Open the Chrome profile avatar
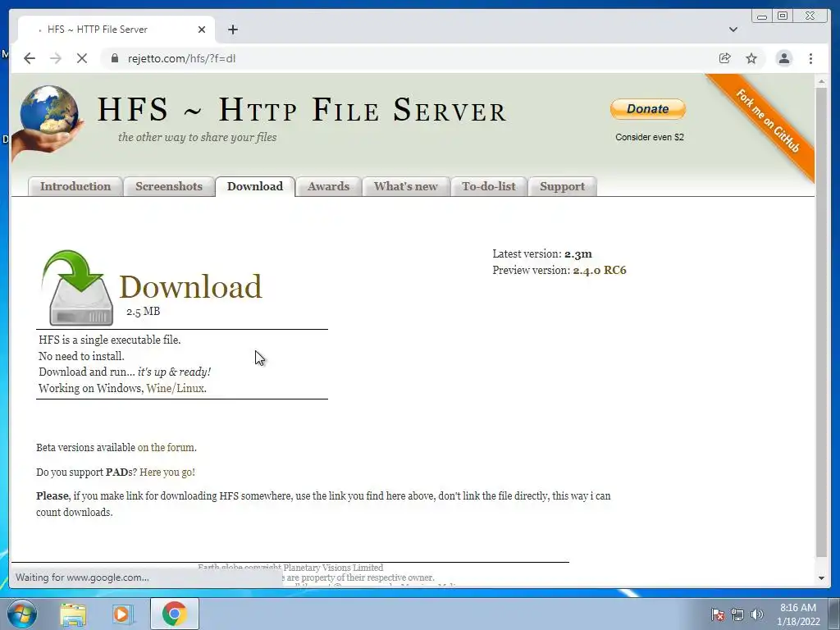The height and width of the screenshot is (630, 840). [x=783, y=58]
